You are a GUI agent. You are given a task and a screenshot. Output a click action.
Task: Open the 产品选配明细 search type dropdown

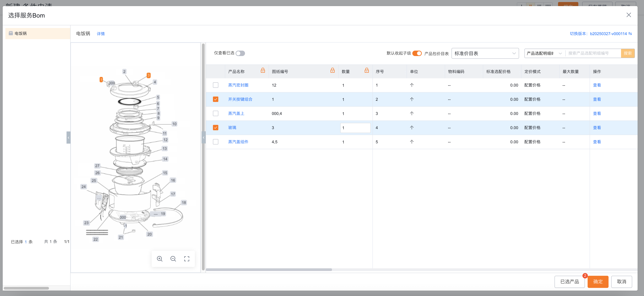pos(544,53)
